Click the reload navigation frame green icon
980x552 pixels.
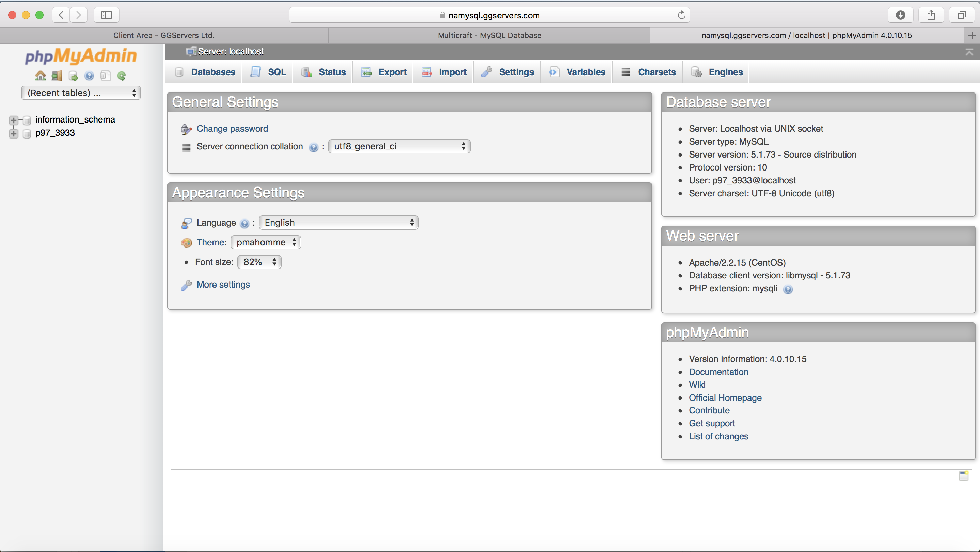tap(122, 76)
